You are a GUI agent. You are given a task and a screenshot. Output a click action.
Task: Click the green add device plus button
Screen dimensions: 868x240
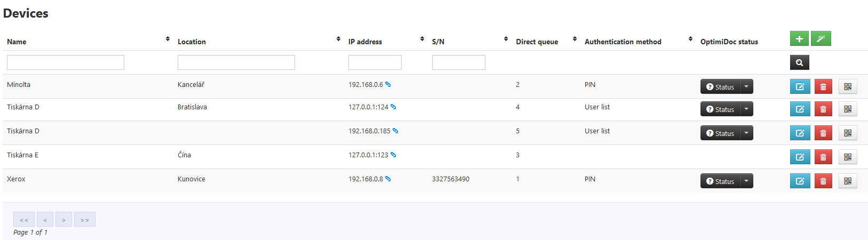click(799, 39)
